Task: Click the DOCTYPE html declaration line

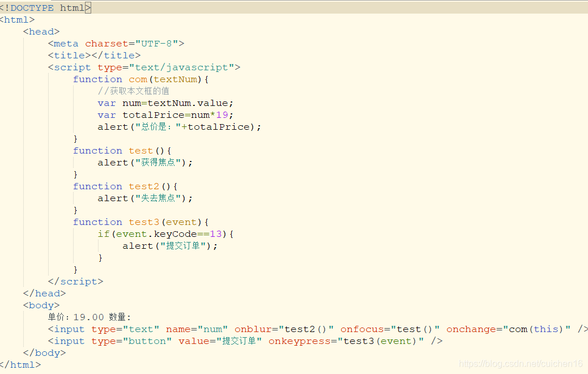Action: pyautogui.click(x=45, y=8)
